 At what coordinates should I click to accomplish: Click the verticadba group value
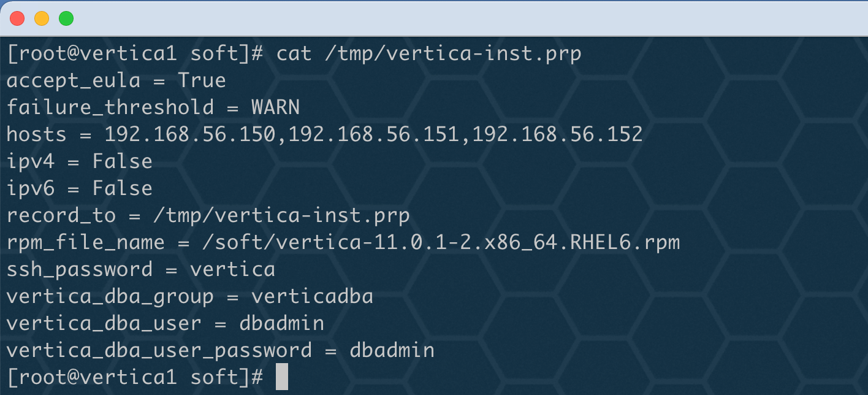pyautogui.click(x=312, y=297)
